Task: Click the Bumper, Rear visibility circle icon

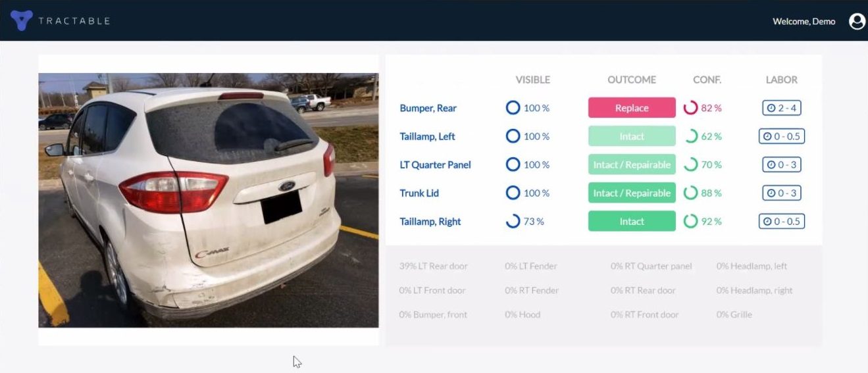Action: (x=513, y=108)
